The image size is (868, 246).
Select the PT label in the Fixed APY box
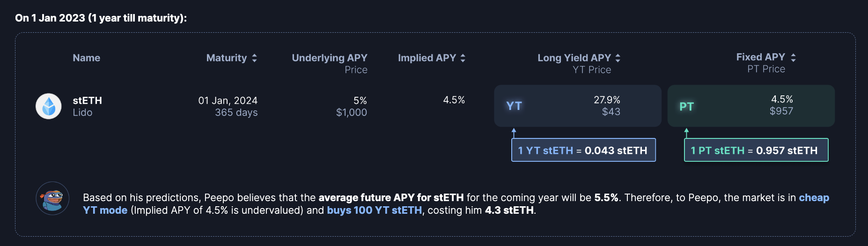pyautogui.click(x=686, y=107)
